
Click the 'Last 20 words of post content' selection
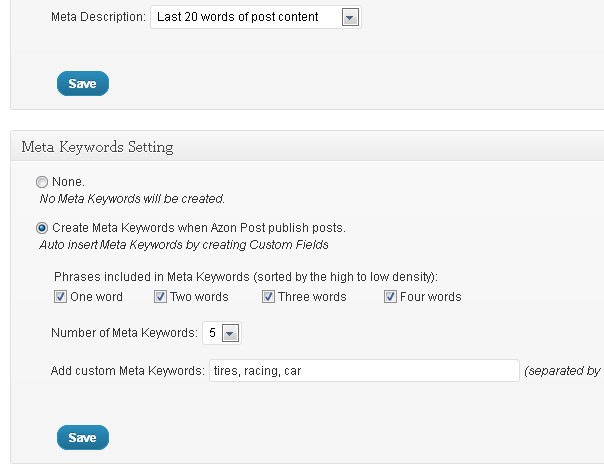238,17
